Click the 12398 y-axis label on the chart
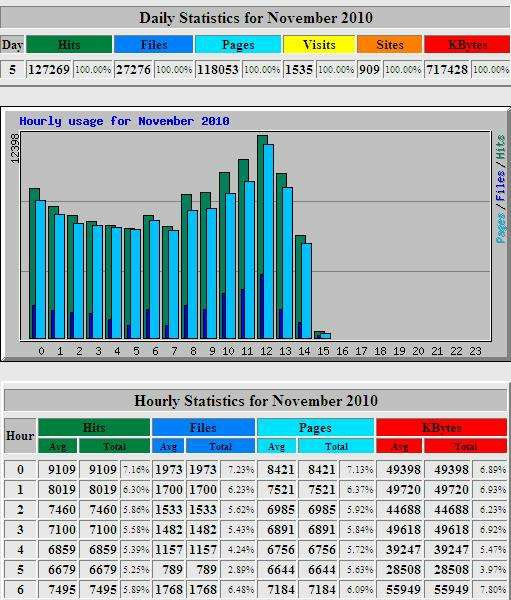 [15, 148]
